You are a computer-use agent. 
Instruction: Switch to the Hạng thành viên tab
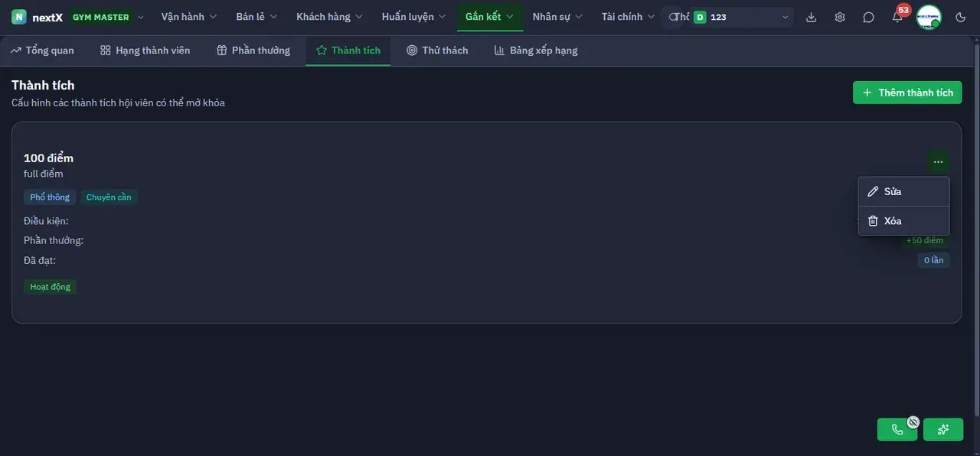pyautogui.click(x=145, y=50)
